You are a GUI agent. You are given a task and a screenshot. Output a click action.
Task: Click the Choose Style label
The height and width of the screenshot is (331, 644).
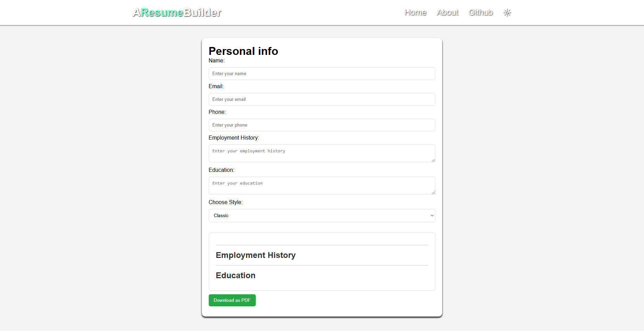click(226, 202)
